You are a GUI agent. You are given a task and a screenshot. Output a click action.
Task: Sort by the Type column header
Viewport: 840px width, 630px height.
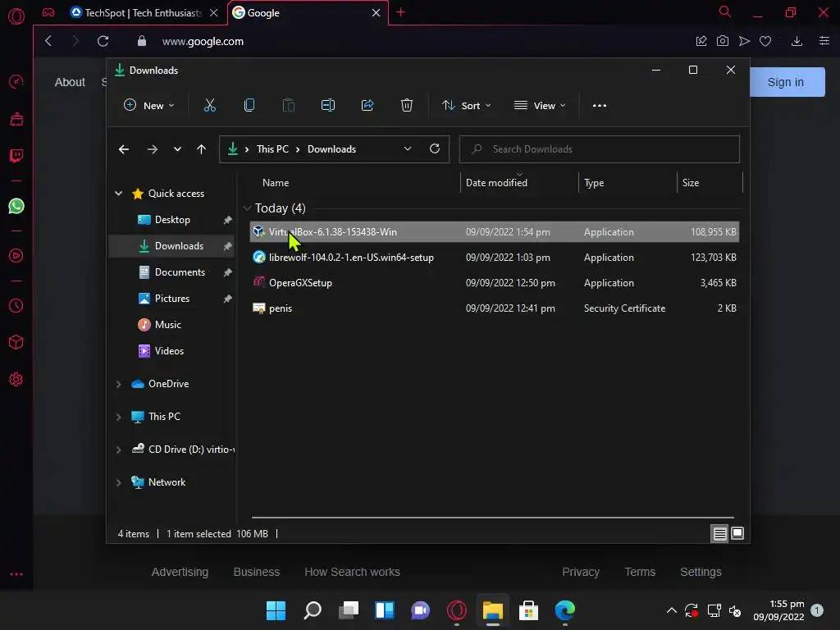click(594, 183)
